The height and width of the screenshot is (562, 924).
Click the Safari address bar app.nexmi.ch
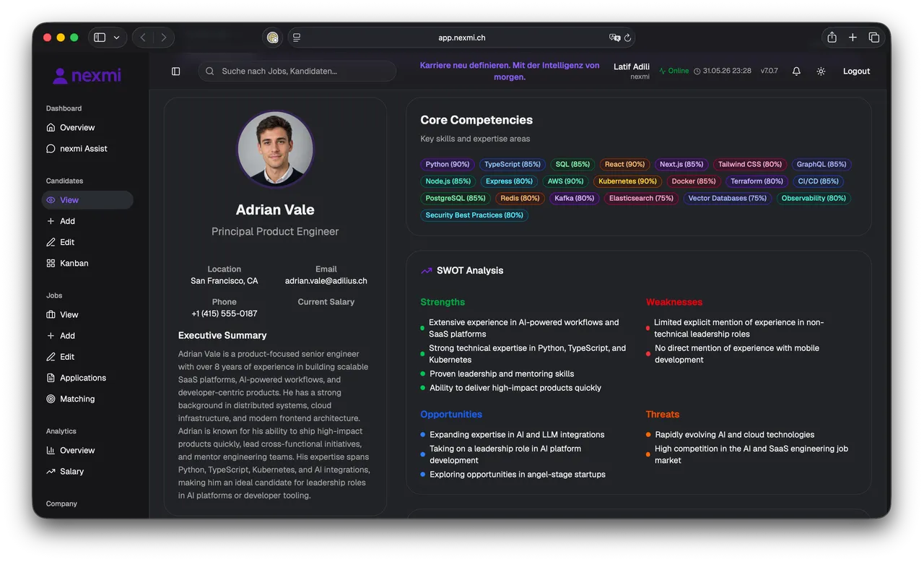pyautogui.click(x=462, y=38)
